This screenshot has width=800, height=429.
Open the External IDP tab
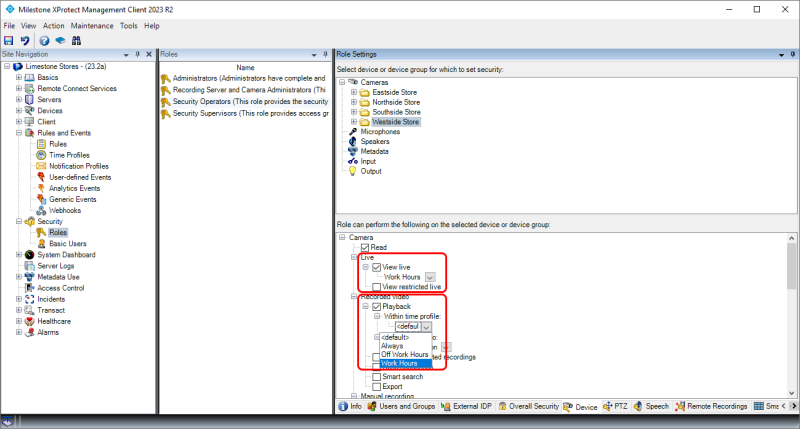(x=467, y=407)
